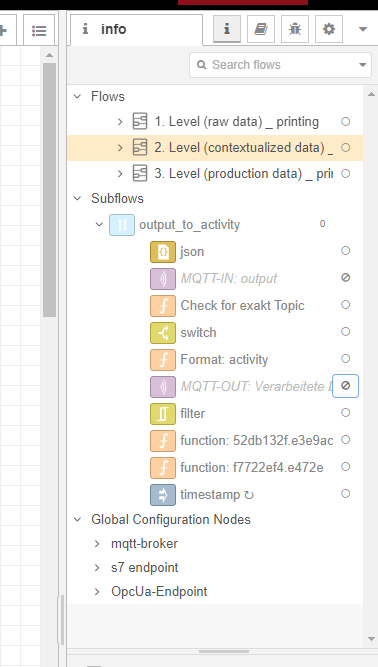Click the MQTT-IN: output node icon
The image size is (378, 667).
point(163,279)
